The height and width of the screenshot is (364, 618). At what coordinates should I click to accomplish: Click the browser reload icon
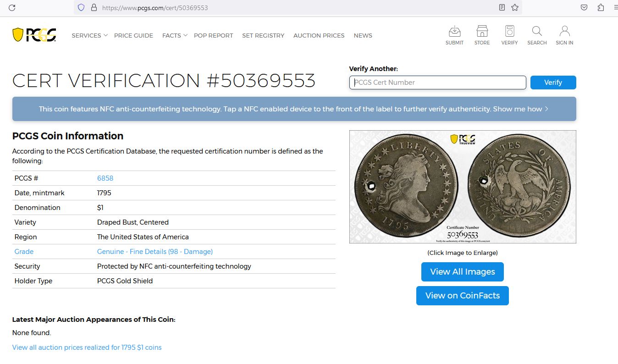click(12, 7)
